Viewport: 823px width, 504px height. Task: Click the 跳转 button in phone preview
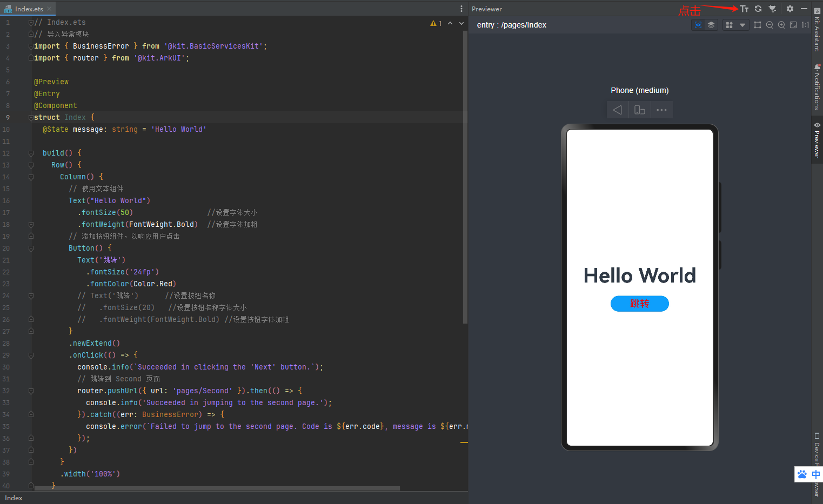[x=640, y=304]
